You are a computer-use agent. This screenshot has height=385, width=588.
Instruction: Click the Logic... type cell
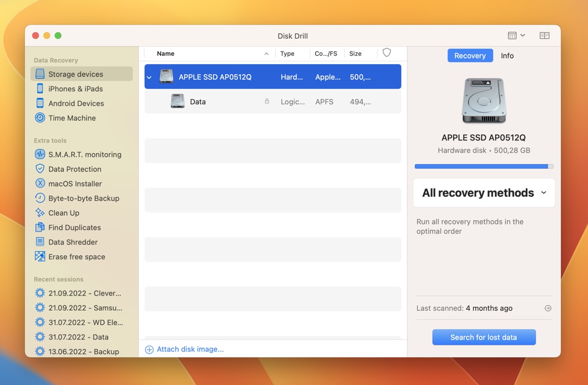[292, 102]
